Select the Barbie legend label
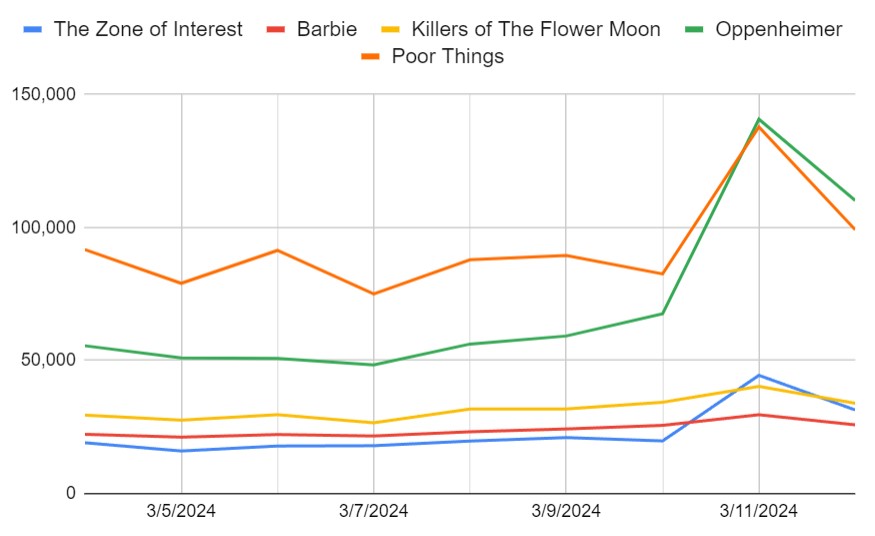The image size is (875, 536). point(327,29)
